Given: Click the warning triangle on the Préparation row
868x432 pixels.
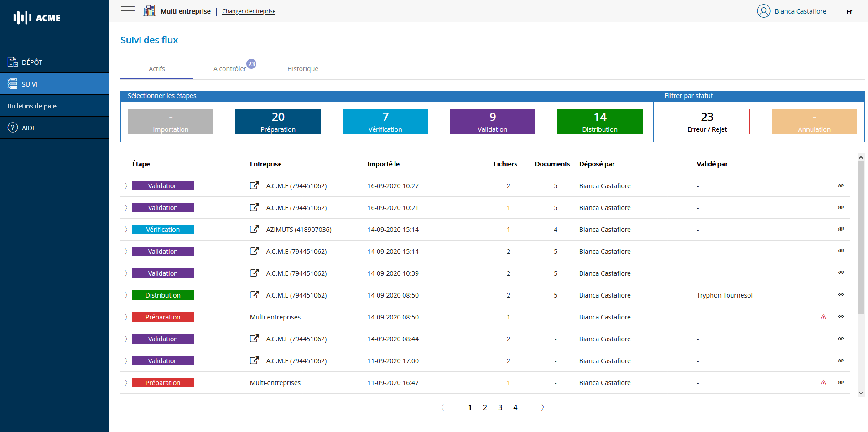Looking at the screenshot, I should [x=824, y=317].
